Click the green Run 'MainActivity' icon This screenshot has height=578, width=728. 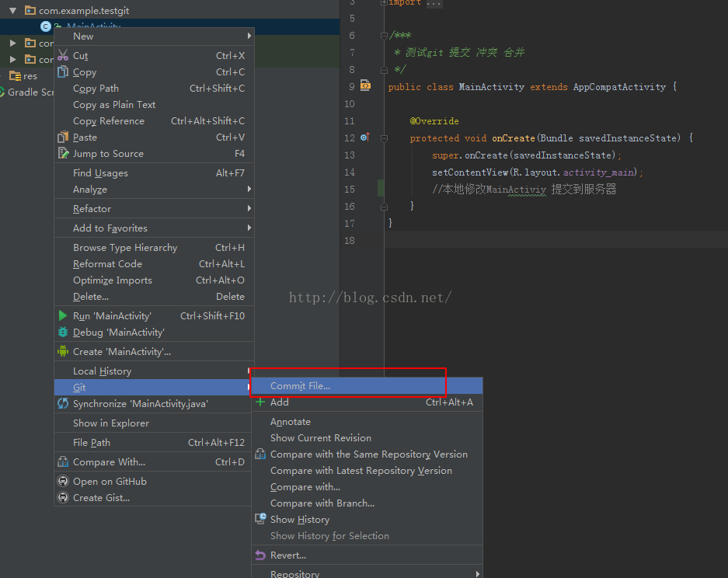[63, 316]
